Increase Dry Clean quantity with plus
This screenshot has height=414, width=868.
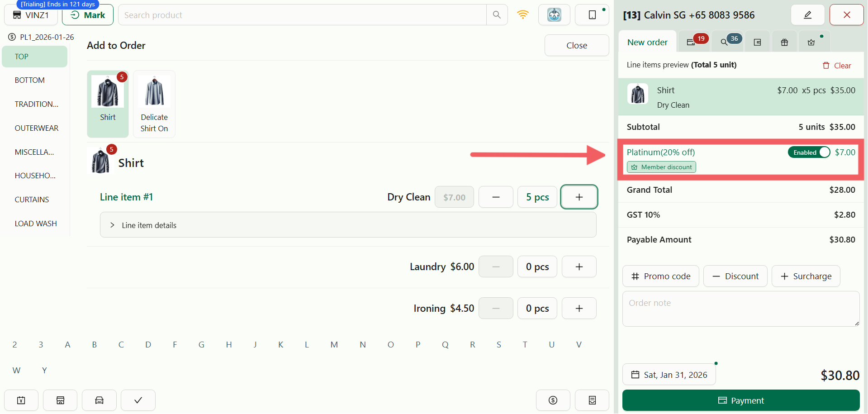[579, 197]
